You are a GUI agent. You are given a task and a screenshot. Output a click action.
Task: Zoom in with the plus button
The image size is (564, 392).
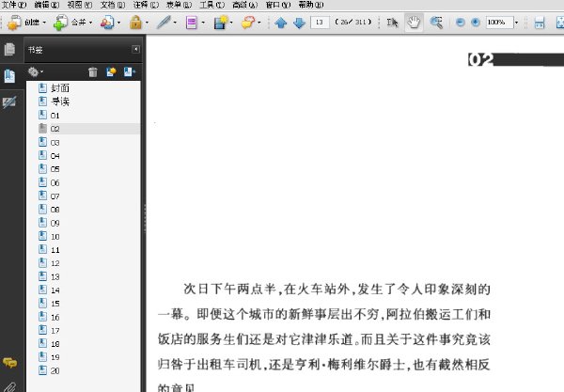(475, 23)
